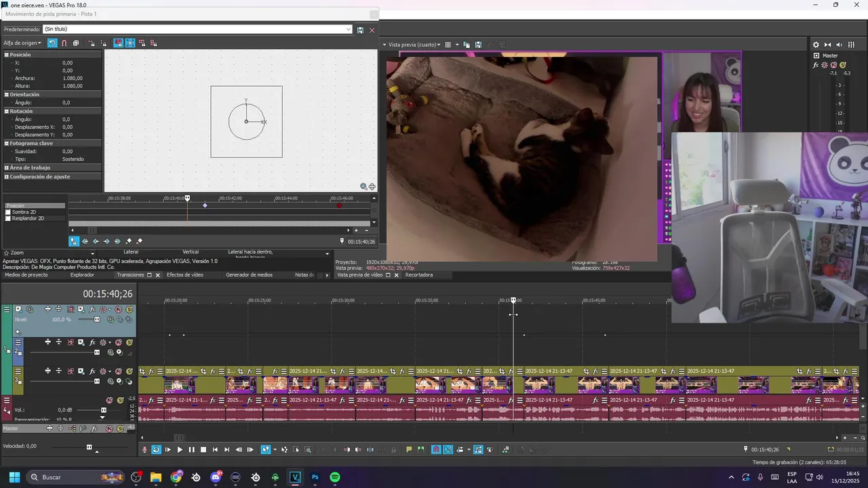Go to end of the project
Screen dimensions: 868x488
226,449
